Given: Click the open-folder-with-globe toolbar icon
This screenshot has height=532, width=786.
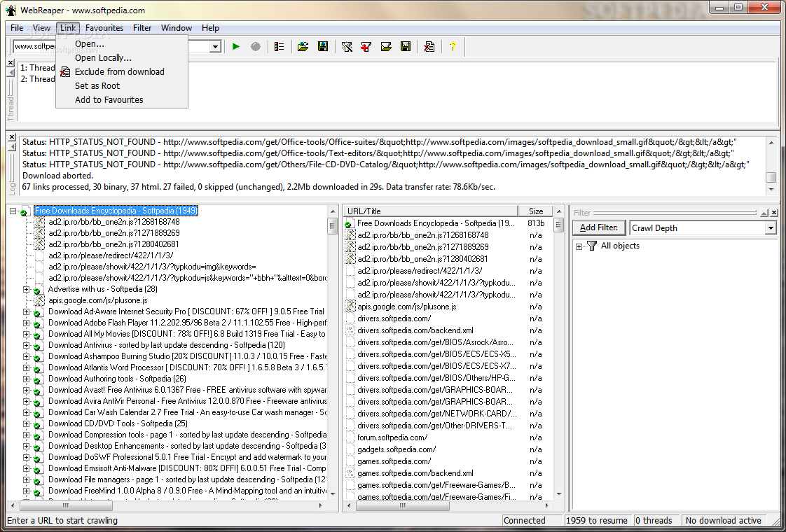Looking at the screenshot, I should point(303,47).
